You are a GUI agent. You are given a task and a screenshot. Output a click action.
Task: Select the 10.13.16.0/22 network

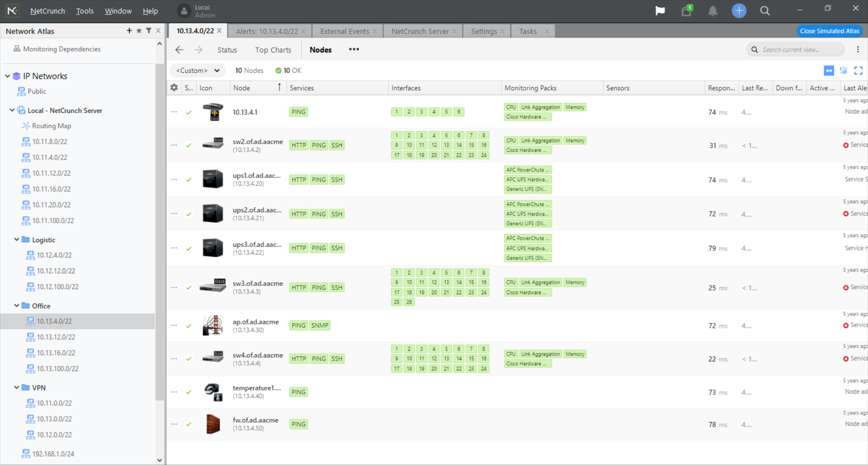click(x=51, y=353)
